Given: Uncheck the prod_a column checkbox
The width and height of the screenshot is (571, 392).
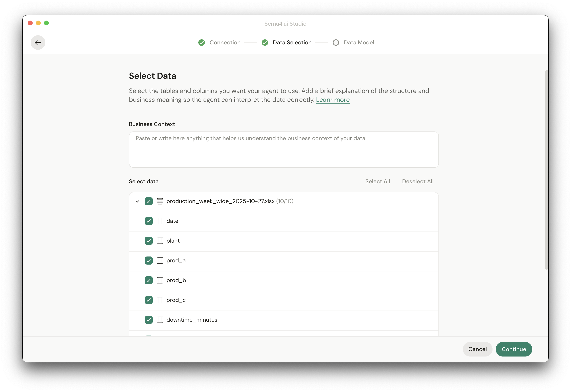Looking at the screenshot, I should pyautogui.click(x=149, y=260).
